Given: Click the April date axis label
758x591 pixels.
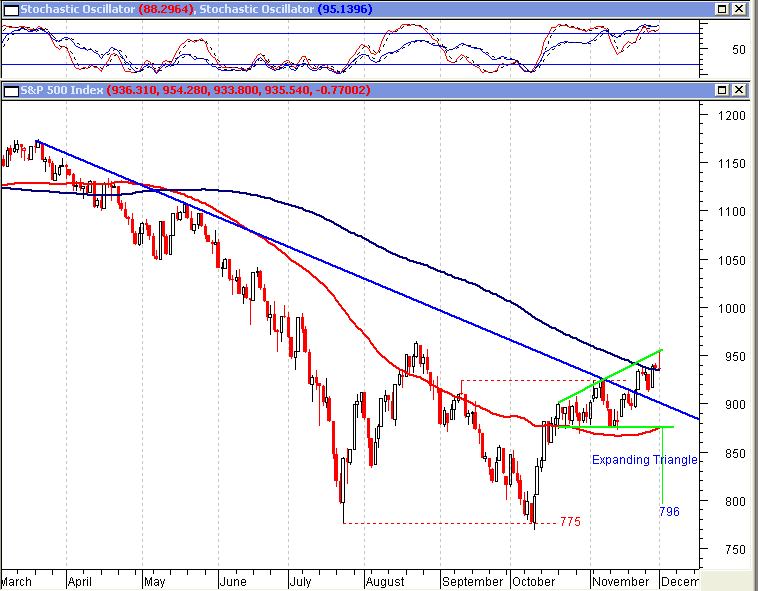Looking at the screenshot, I should (80, 581).
